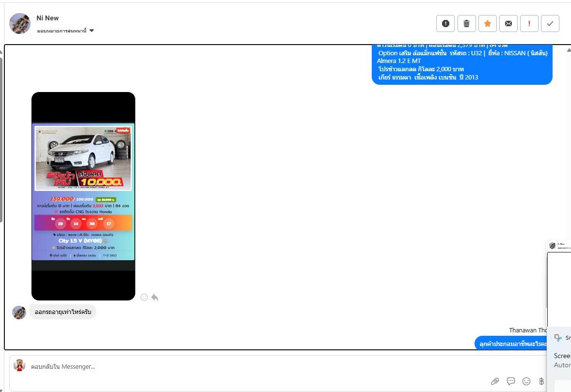Image resolution: width=571 pixels, height=392 pixels.
Task: Reply to the video message arrow
Action: (155, 298)
